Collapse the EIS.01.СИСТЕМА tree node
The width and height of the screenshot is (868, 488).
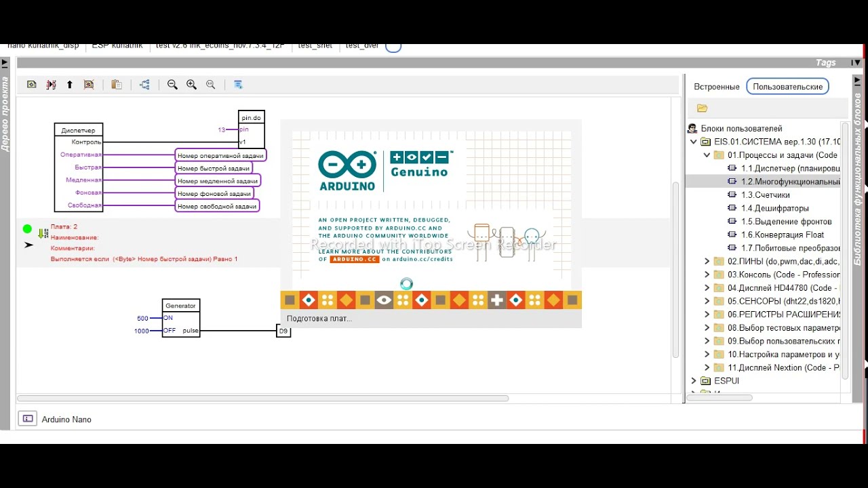[693, 142]
